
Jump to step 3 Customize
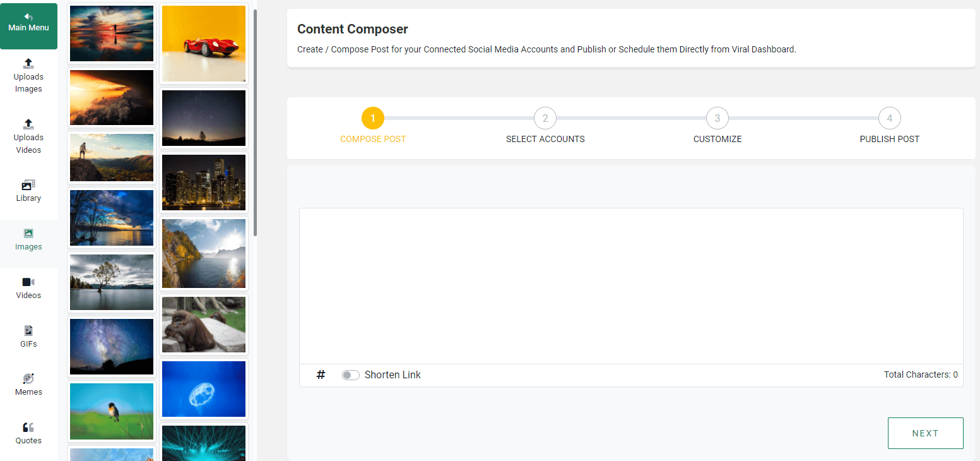(717, 118)
